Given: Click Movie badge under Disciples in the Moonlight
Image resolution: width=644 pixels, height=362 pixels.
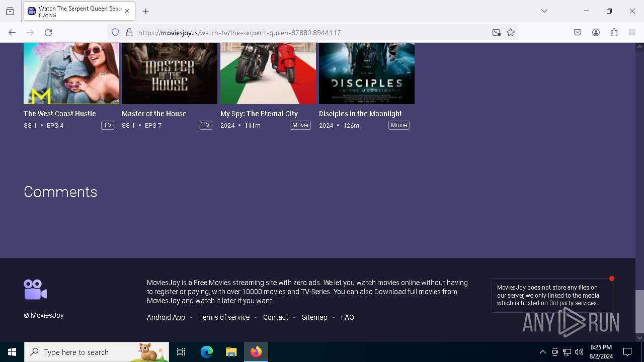Looking at the screenshot, I should click(x=399, y=125).
